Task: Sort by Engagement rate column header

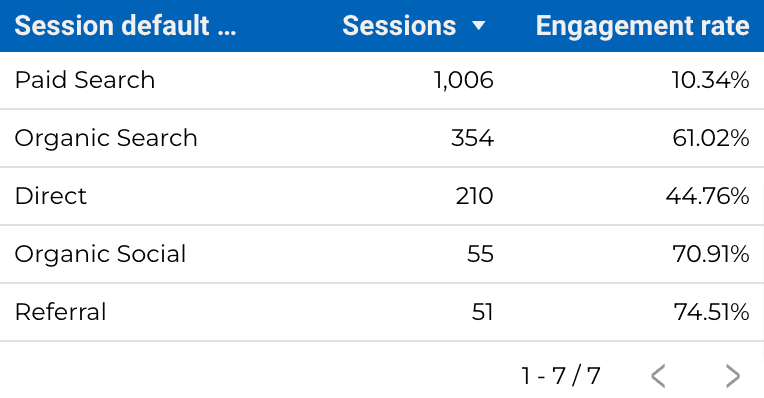Action: (642, 26)
